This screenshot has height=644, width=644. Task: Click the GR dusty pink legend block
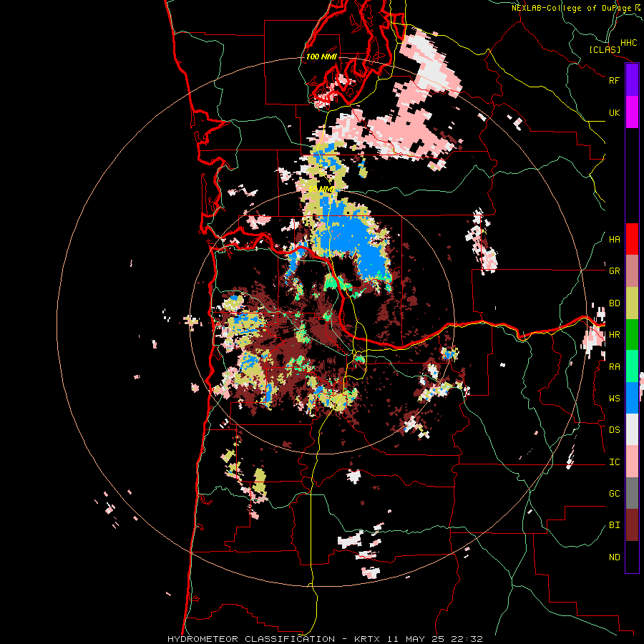click(x=632, y=271)
